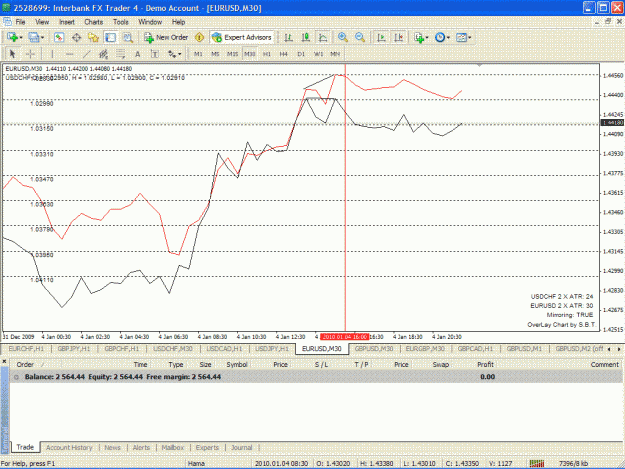Click the Zoom In magnifier icon
The height and width of the screenshot is (469, 625).
[x=343, y=37]
